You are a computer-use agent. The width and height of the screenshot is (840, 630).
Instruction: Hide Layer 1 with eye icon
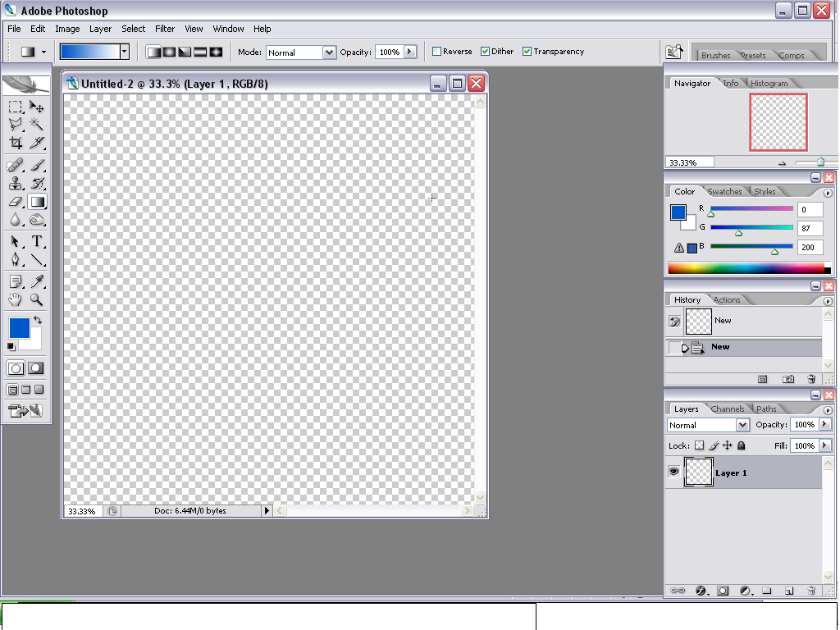click(x=674, y=472)
